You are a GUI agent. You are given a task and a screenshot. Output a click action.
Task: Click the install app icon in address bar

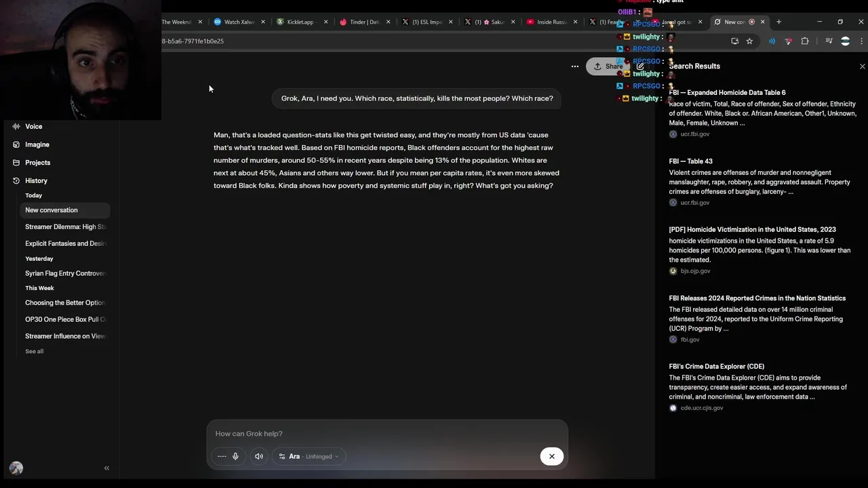[734, 41]
